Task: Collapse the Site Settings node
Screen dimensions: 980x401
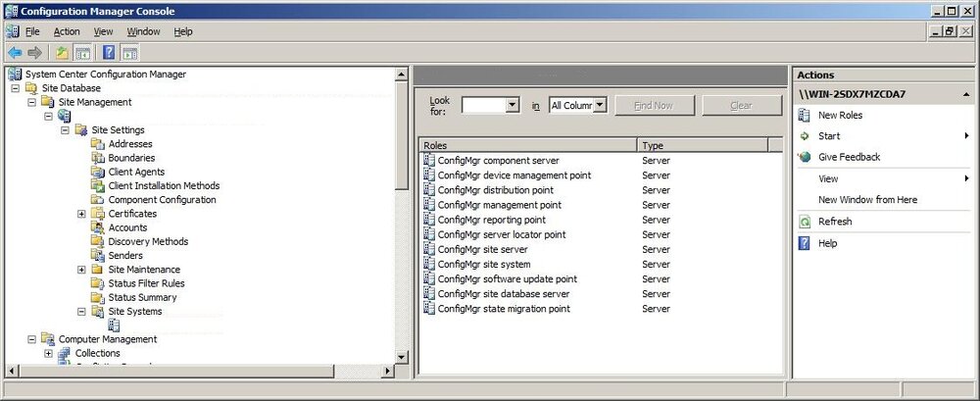Action: pyautogui.click(x=65, y=130)
